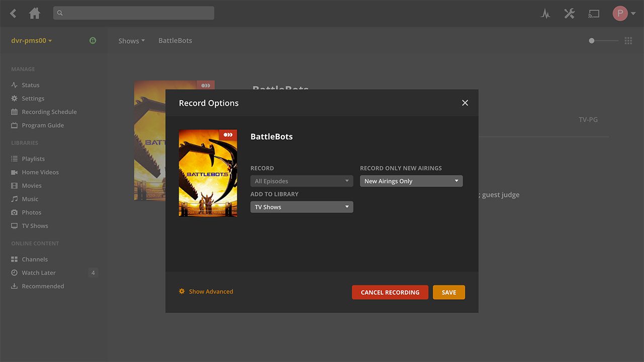Go back using the left arrow
Viewport: 644px width, 362px height.
click(13, 14)
